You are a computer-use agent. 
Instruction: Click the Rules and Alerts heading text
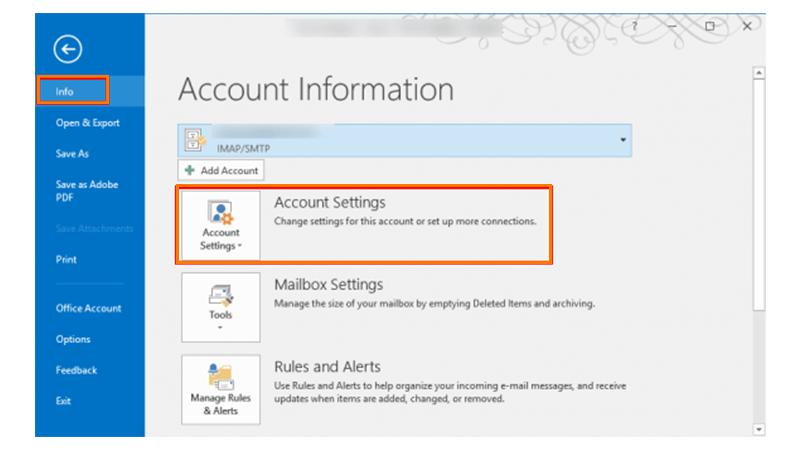coord(327,367)
